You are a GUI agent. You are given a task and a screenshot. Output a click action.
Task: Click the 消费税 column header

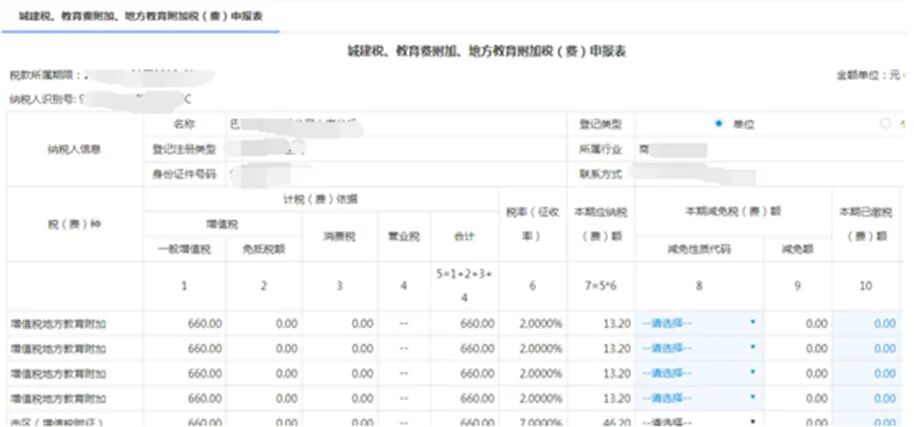[340, 237]
